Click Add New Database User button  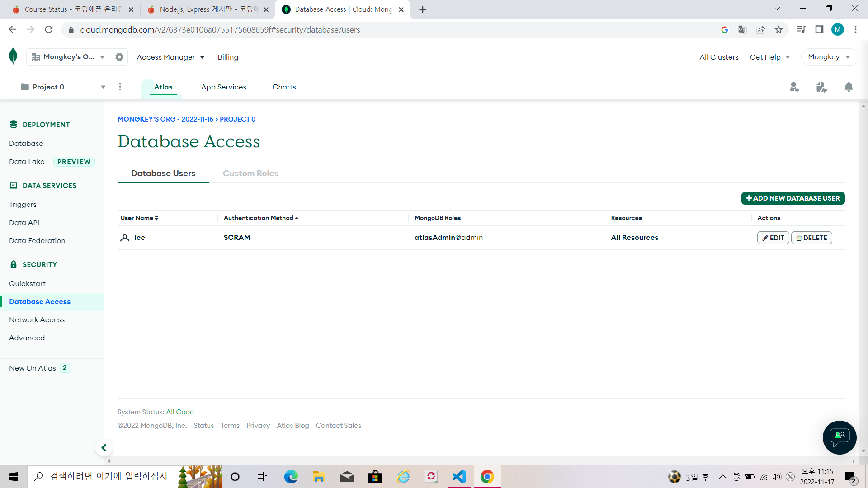793,198
